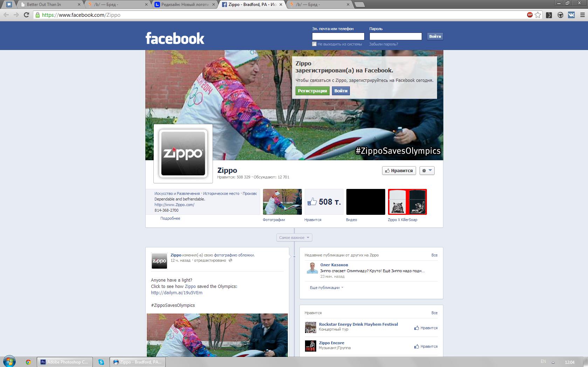Viewport: 588px width, 367px height.
Task: Click Oleg Kazakov's avatar picture
Action: coord(312,268)
